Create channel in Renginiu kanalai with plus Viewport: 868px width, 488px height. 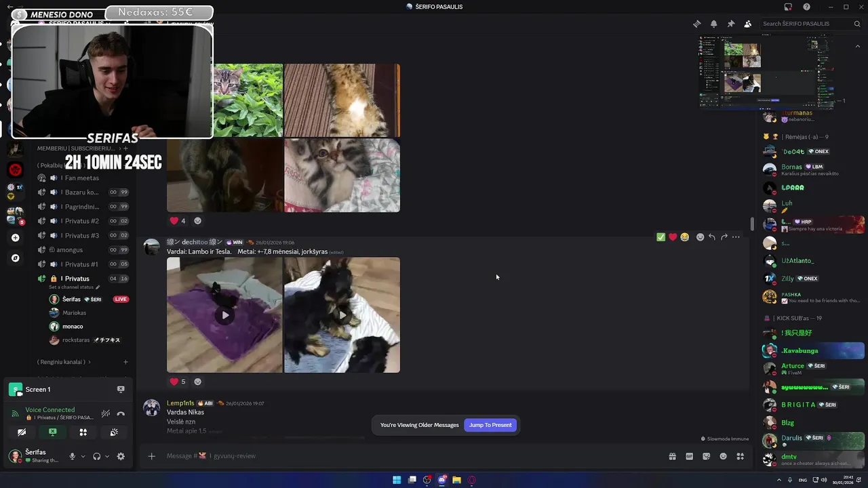tap(125, 362)
